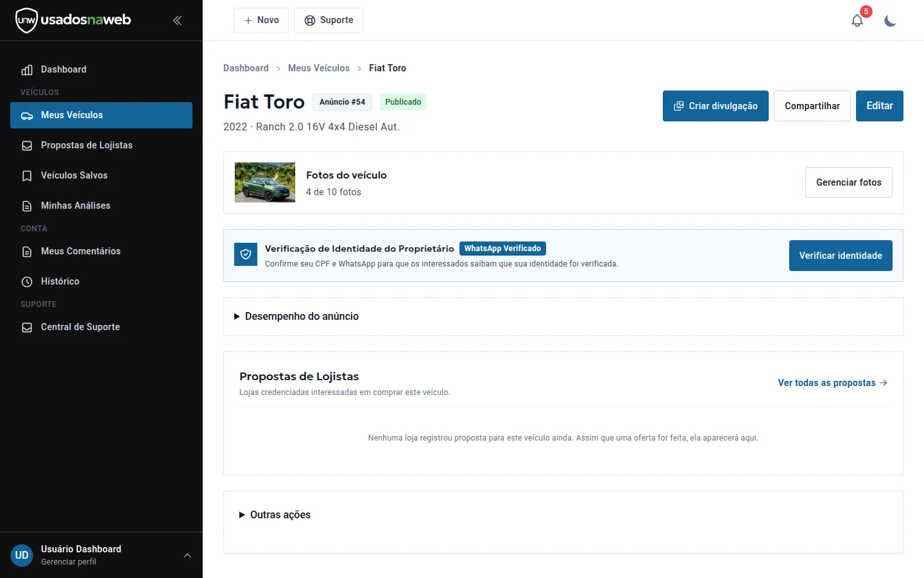Viewport: 924px width, 578px height.
Task: Toggle dark mode with moon icon
Action: [890, 21]
